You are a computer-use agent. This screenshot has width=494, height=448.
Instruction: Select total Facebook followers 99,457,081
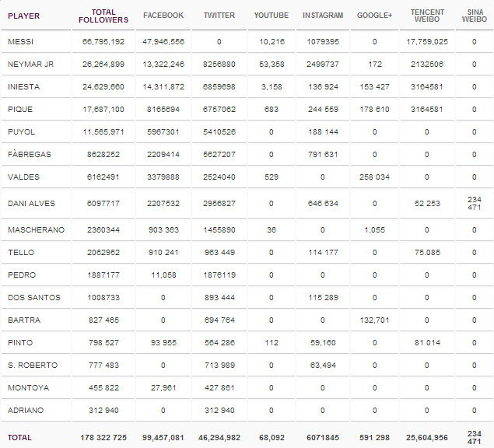point(163,437)
